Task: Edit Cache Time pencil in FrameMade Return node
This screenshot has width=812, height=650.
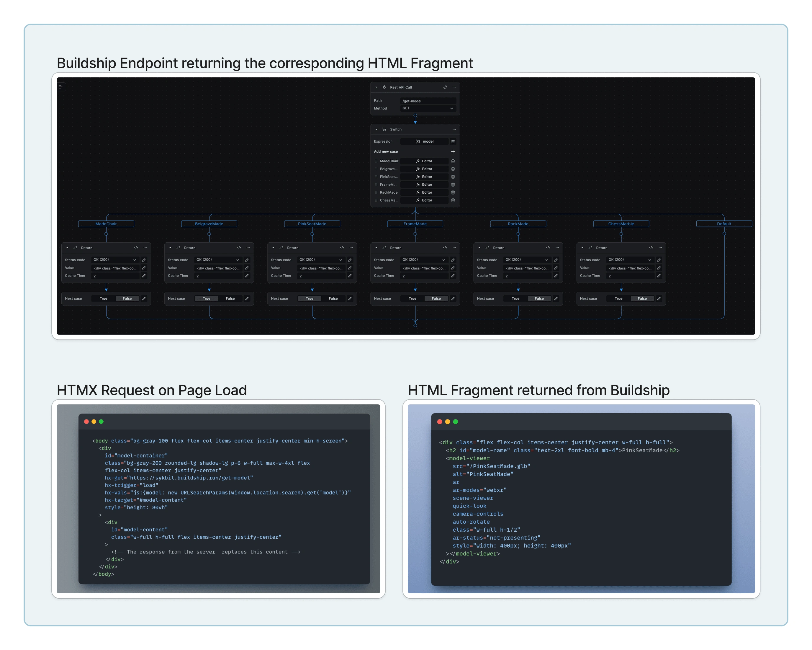Action: coord(453,276)
